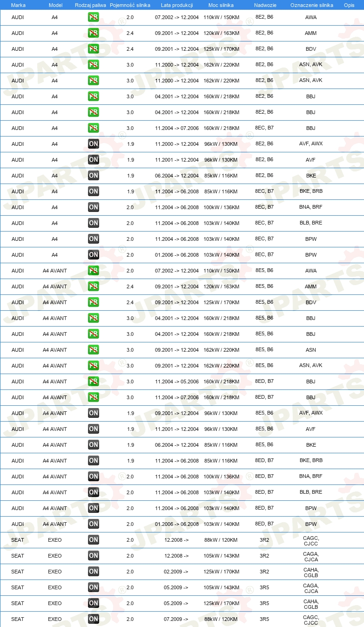This screenshot has height=627, width=364.
Task: Click the BDV engine code in the A4 AVANT row
Action: pyautogui.click(x=310, y=302)
